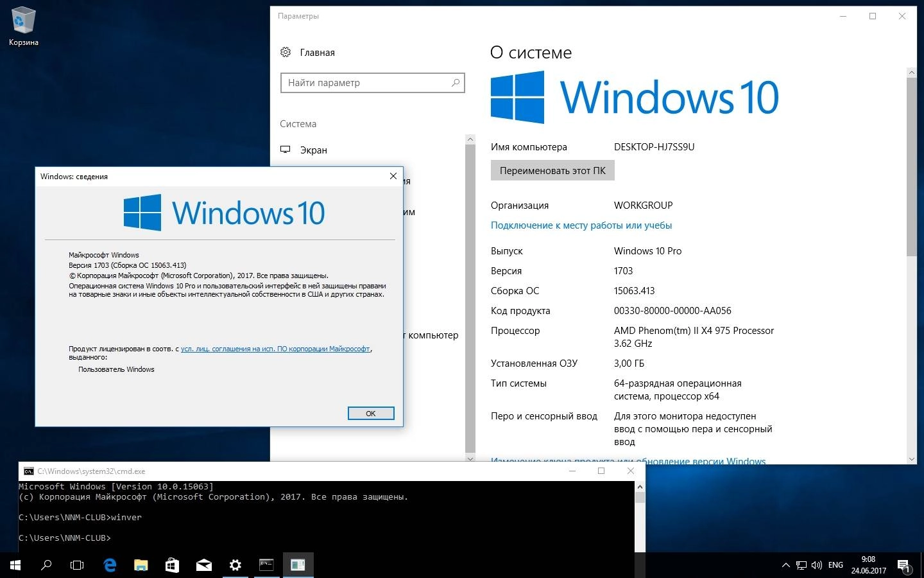The height and width of the screenshot is (578, 924).
Task: Click the Settings sidebar scrollbar thumb
Action: tap(470, 299)
